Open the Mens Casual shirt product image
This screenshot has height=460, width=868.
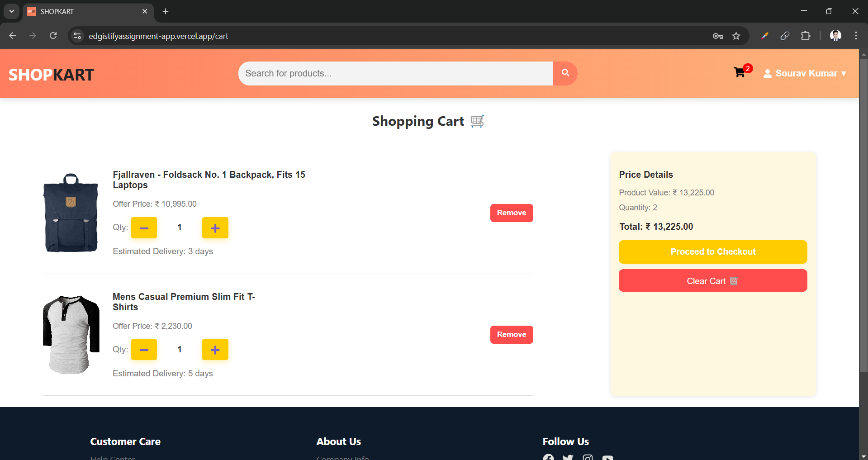71,335
